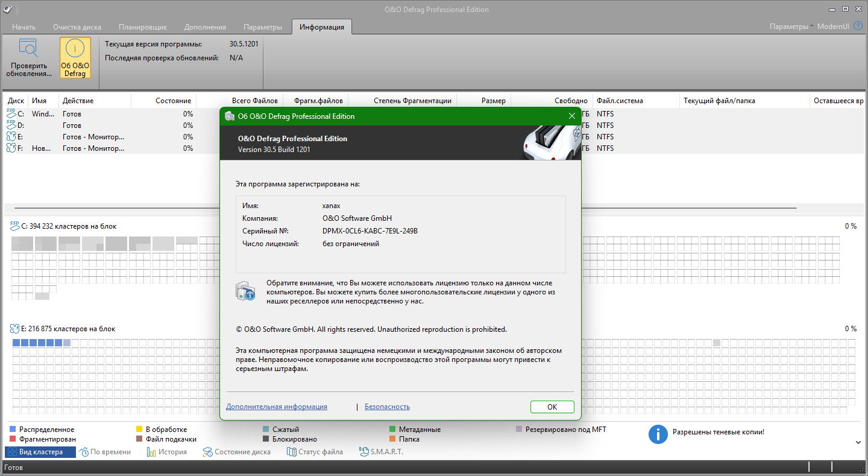Open the Состояние диска view

coord(237,452)
